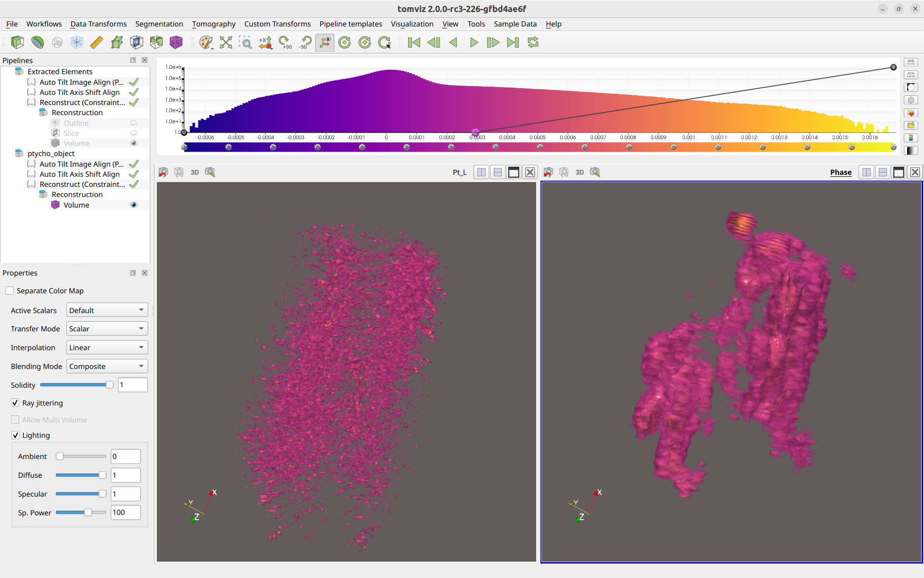The image size is (924, 578).
Task: Click the clipped cube module icon
Action: [x=156, y=42]
